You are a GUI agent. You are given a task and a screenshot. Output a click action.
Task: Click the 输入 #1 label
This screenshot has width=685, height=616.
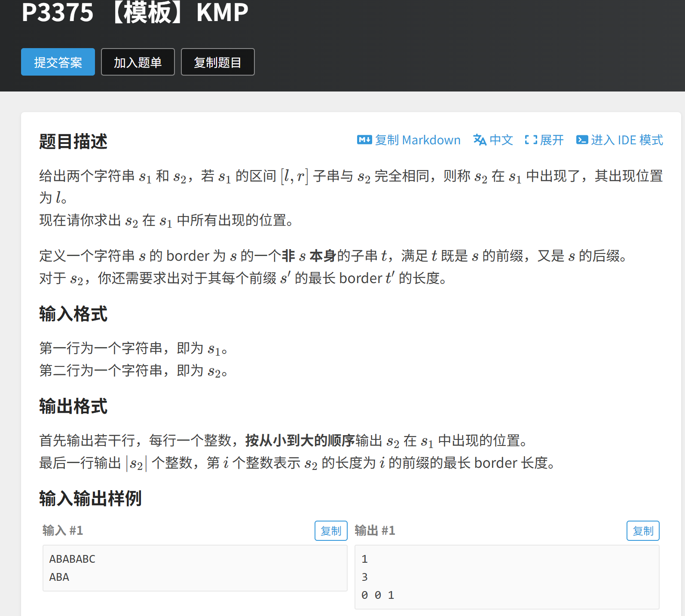click(63, 531)
